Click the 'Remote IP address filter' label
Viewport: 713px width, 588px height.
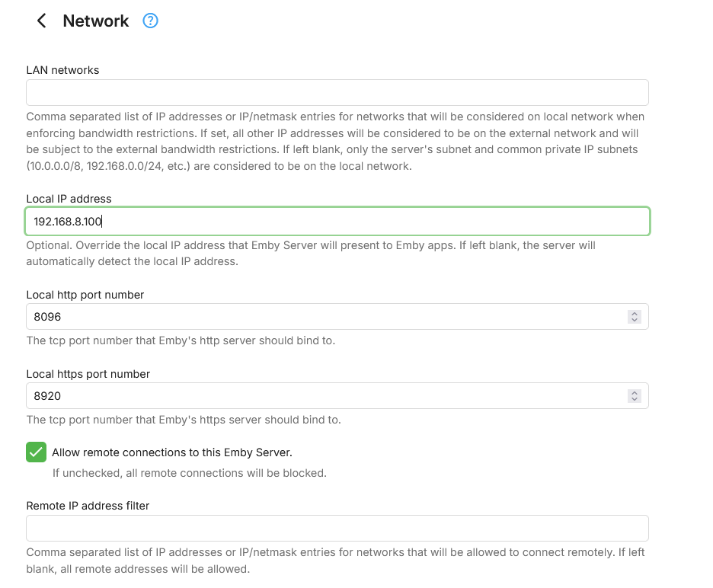tap(88, 506)
